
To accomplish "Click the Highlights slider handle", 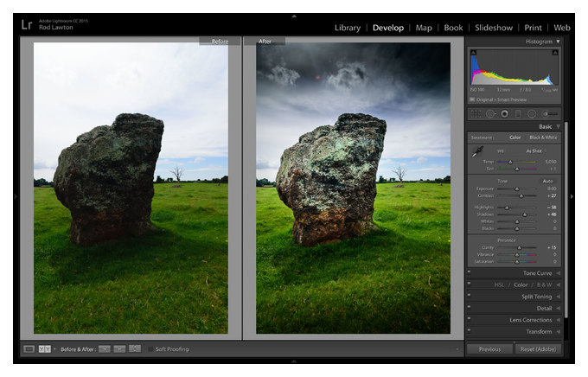I will (507, 208).
